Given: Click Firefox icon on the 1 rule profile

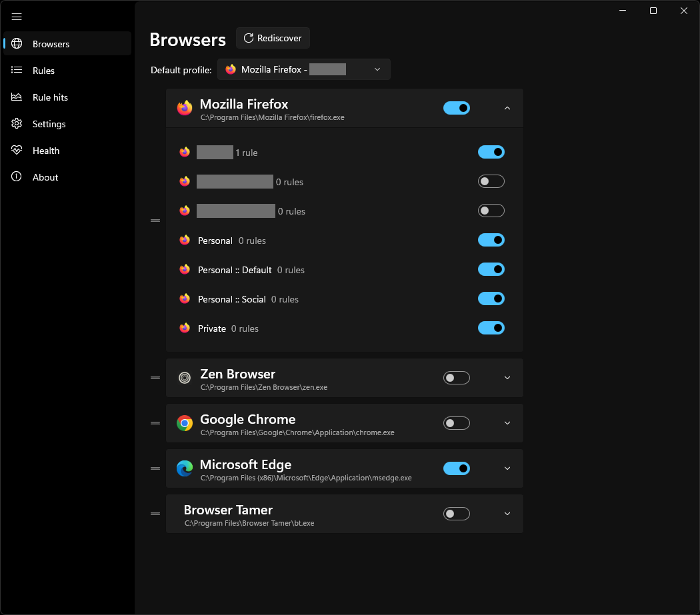Looking at the screenshot, I should tap(185, 152).
